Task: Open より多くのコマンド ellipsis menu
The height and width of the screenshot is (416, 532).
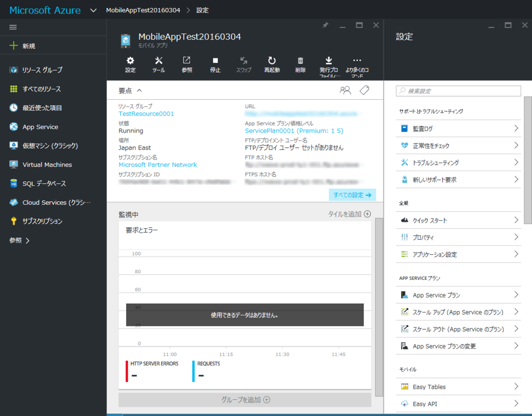Action: 357,67
